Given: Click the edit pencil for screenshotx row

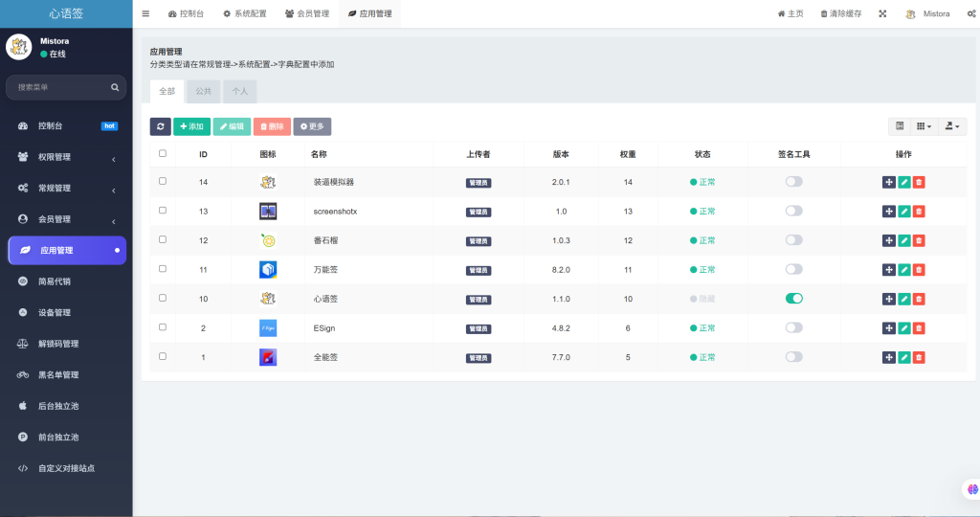Looking at the screenshot, I should [x=904, y=212].
